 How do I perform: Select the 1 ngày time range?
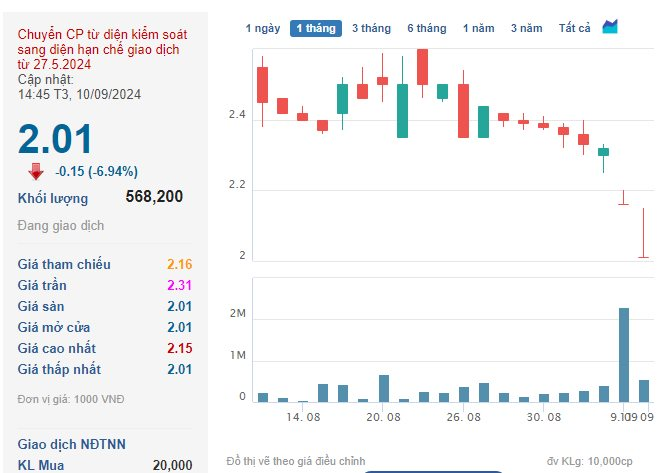(x=263, y=28)
